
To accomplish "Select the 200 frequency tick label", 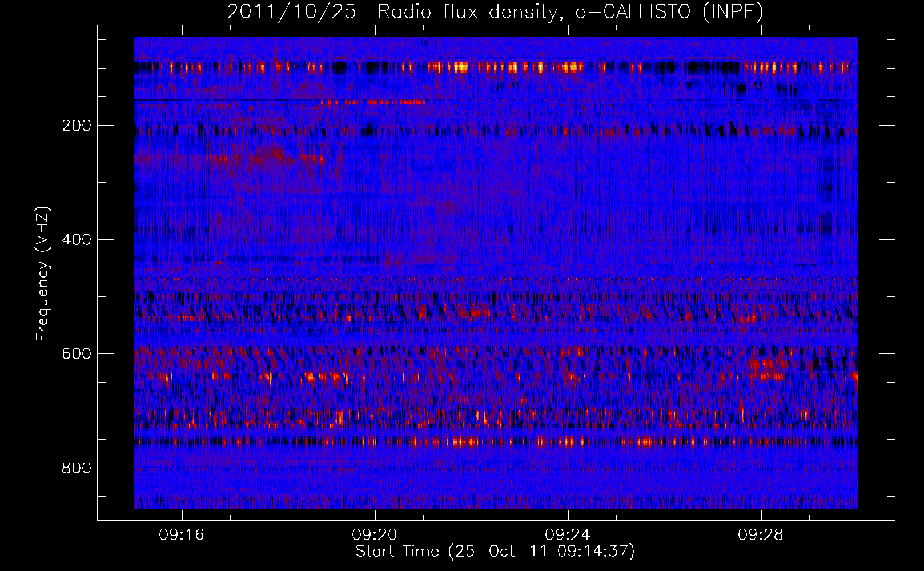I will point(76,126).
